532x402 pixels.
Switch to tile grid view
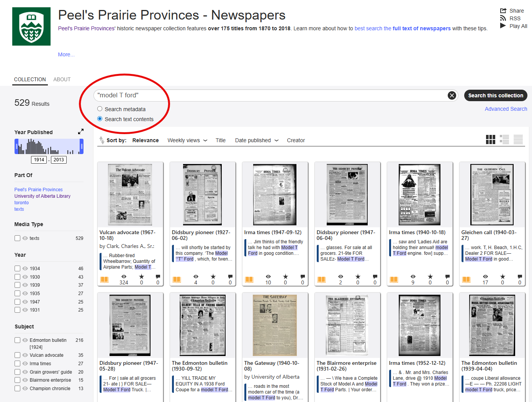491,139
